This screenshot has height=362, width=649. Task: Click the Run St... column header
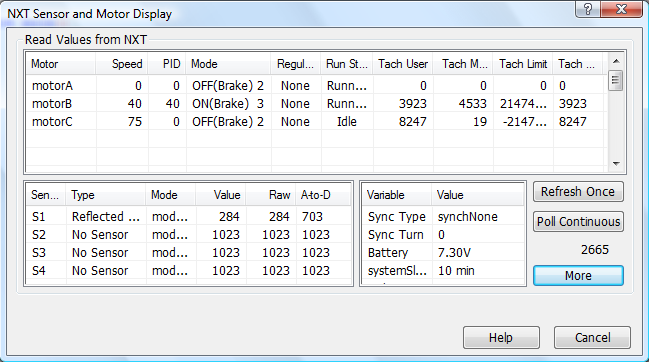[347, 64]
